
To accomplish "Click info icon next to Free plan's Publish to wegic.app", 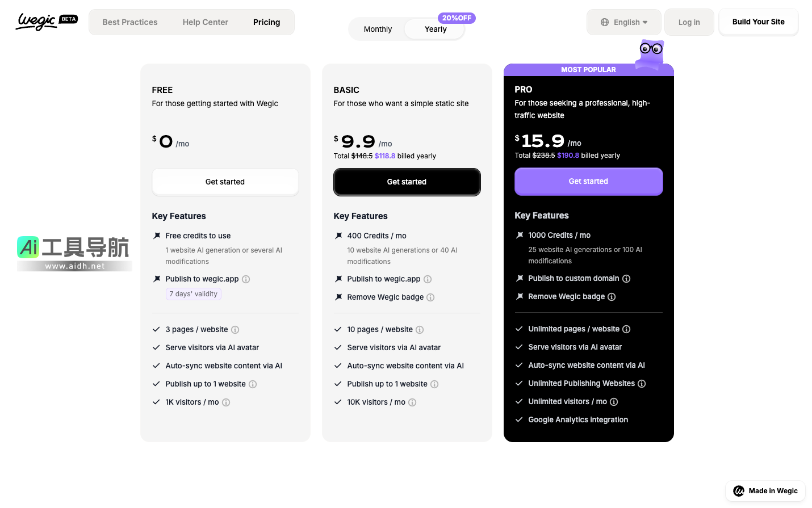I will coord(246,279).
